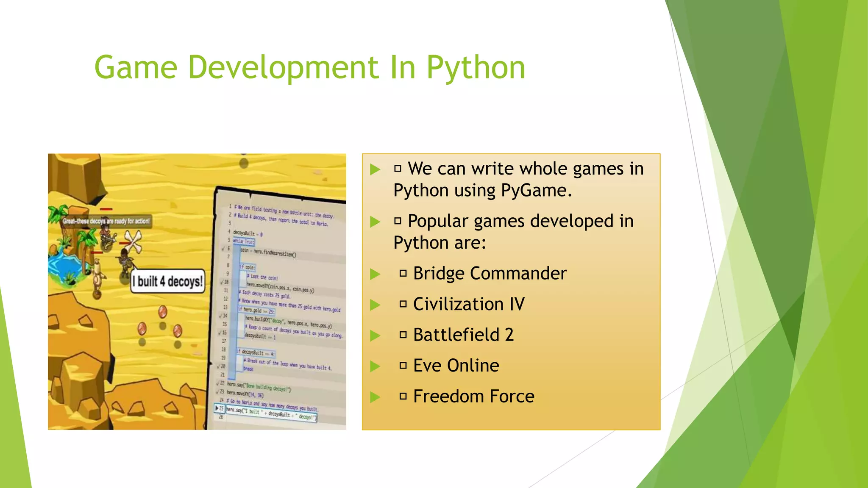868x488 pixels.
Task: Click the arrow bullet beside 'Eve Online'
Action: coord(375,366)
